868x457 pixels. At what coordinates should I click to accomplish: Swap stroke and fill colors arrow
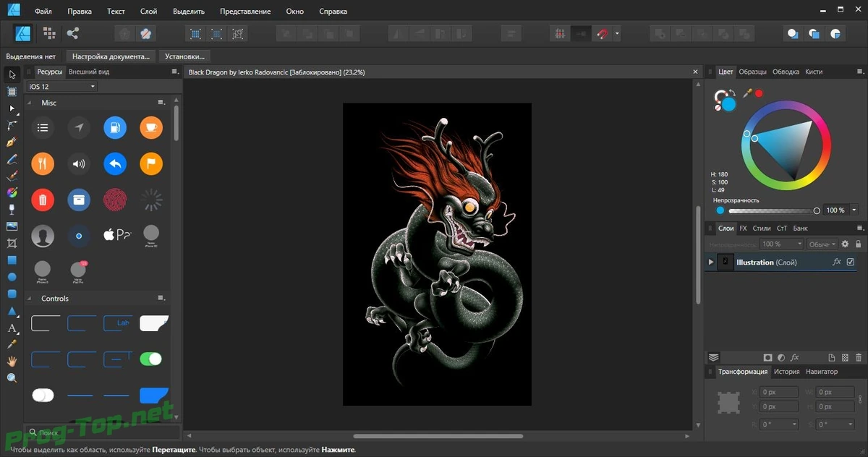731,93
